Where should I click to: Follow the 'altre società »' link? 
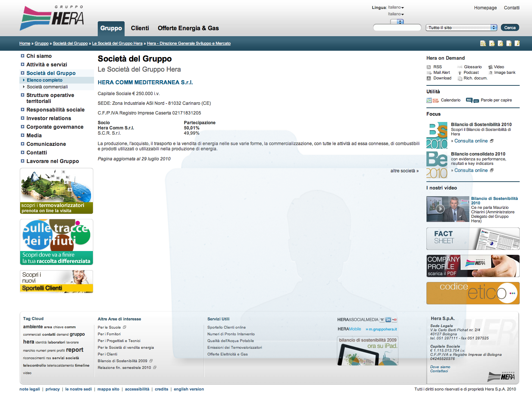coord(404,171)
